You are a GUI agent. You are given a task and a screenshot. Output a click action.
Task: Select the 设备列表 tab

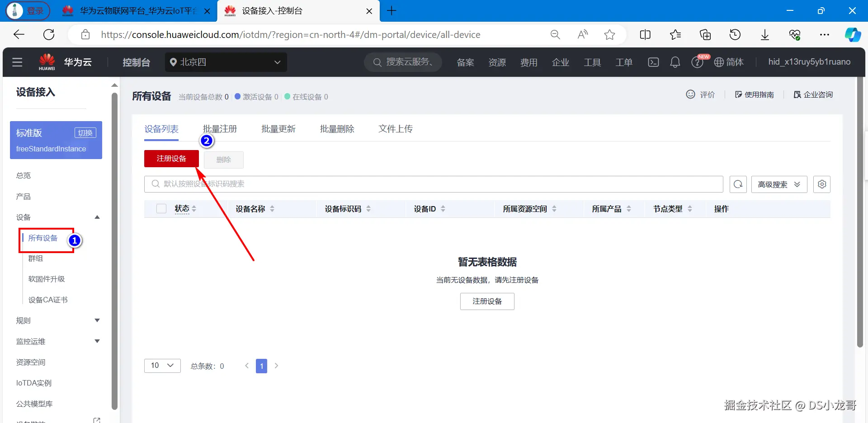click(161, 129)
